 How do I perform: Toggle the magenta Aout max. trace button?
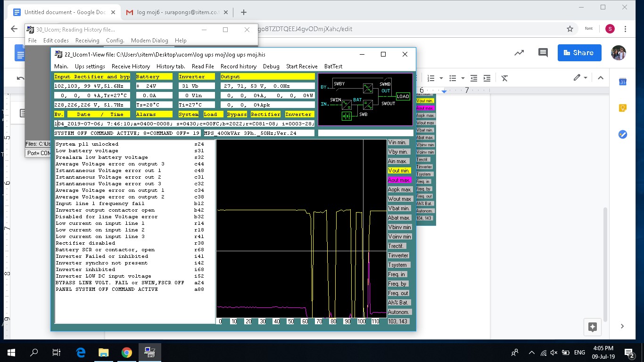point(399,180)
